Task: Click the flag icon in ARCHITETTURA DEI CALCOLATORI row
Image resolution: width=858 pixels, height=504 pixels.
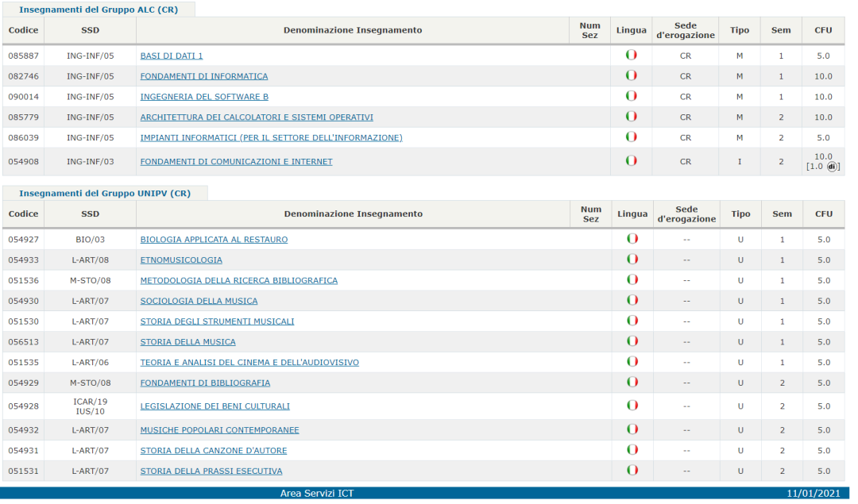Action: tap(631, 117)
